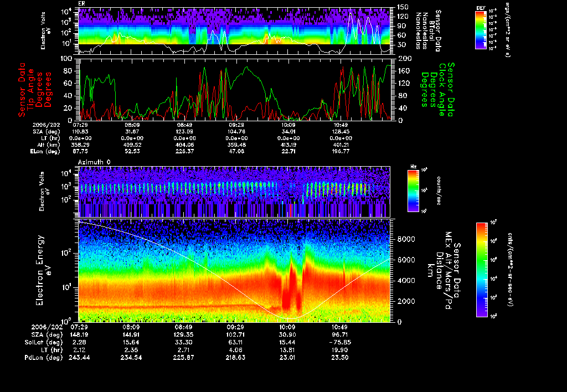This screenshot has height=392, width=567.
Task: Click the 150 nanotesla axis tick label
Action: [x=403, y=7]
